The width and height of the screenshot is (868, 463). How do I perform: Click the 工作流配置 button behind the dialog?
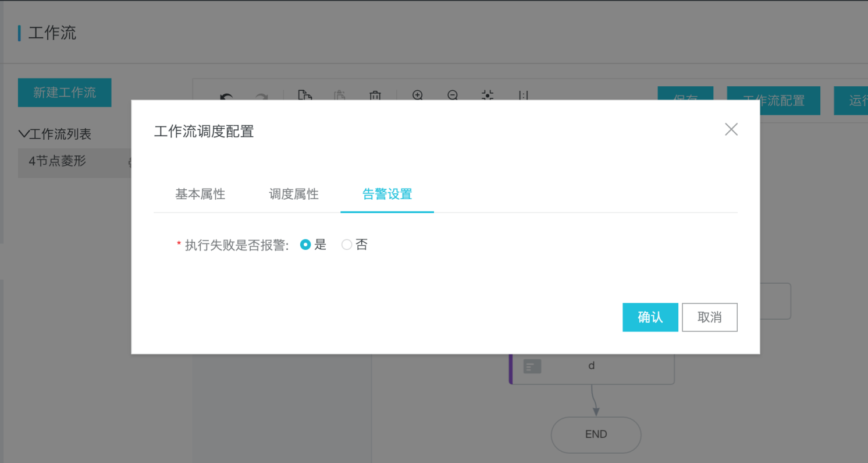click(x=774, y=100)
